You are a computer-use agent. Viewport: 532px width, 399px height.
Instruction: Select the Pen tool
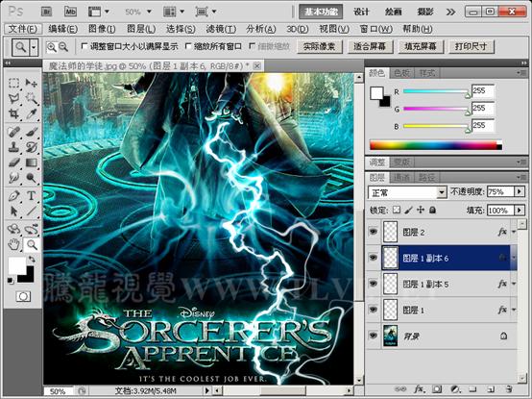13,196
